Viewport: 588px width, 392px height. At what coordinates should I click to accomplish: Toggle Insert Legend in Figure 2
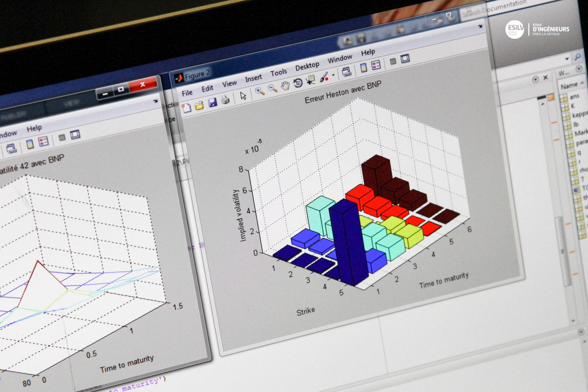pyautogui.click(x=376, y=65)
